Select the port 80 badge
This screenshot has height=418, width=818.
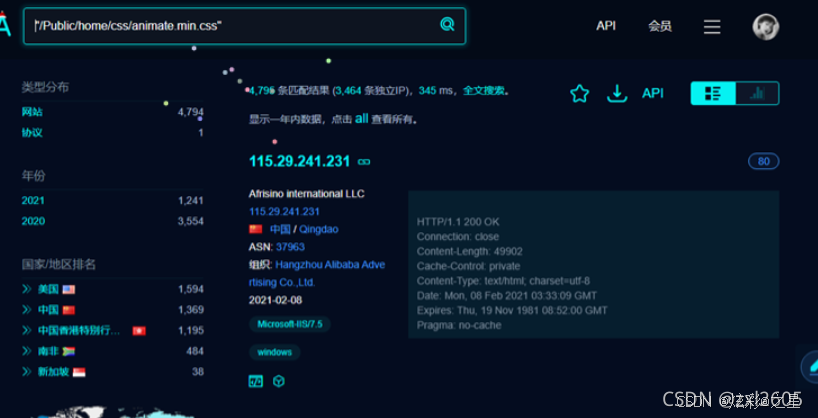(x=763, y=161)
